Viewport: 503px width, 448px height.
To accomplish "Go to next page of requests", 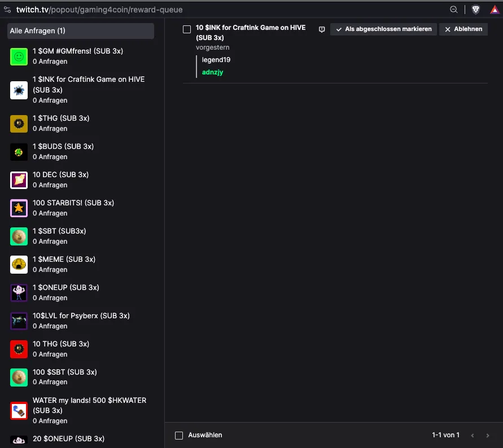I will pyautogui.click(x=488, y=435).
